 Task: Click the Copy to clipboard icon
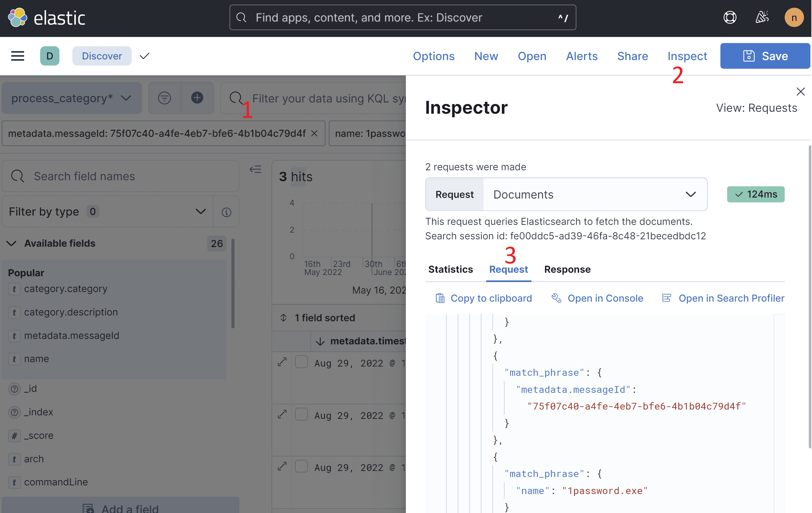[x=440, y=298]
